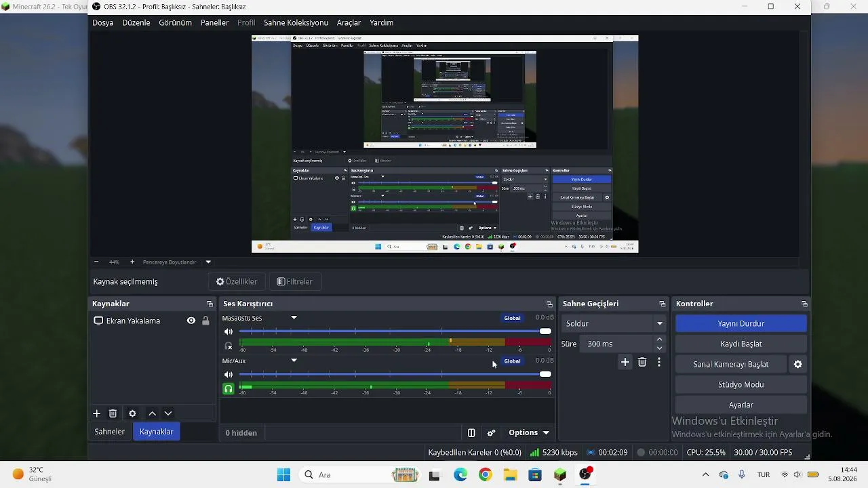
Task: Switch to the Sahneler tab
Action: click(x=110, y=432)
